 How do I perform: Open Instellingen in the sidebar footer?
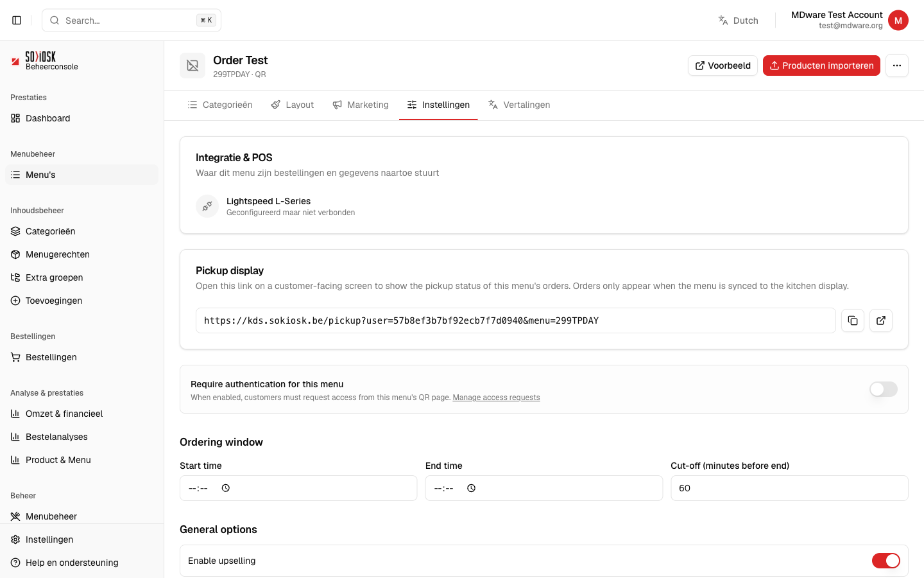click(81, 539)
